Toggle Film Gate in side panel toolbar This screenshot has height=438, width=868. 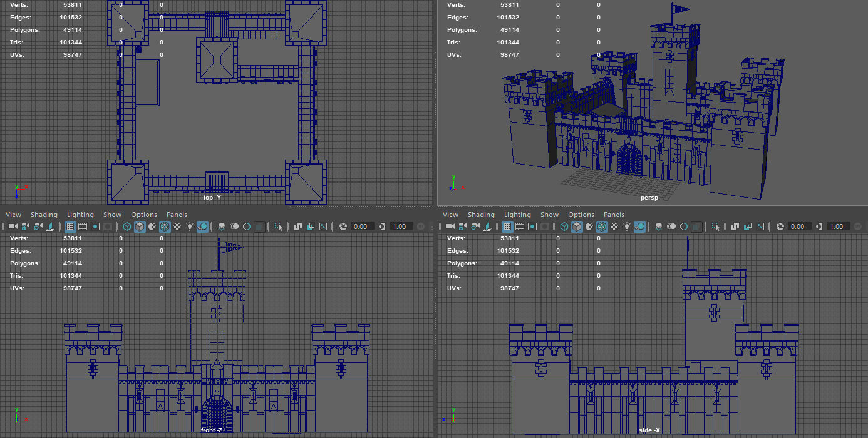coord(520,227)
